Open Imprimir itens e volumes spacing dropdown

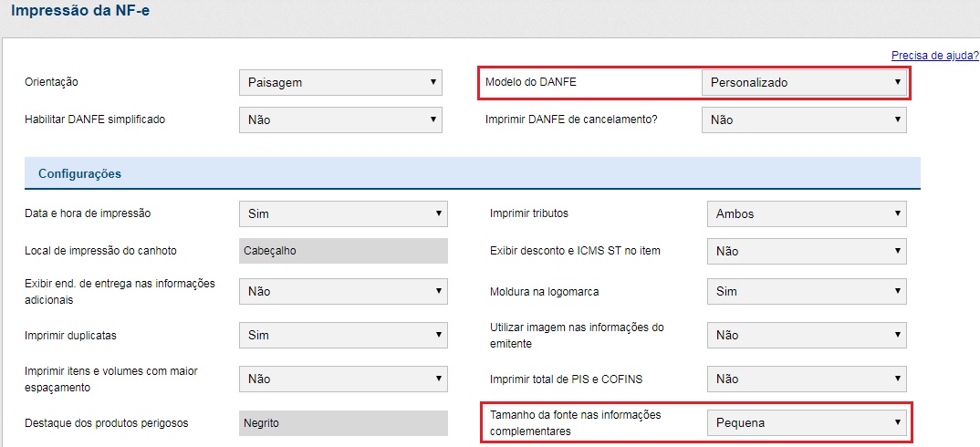342,379
